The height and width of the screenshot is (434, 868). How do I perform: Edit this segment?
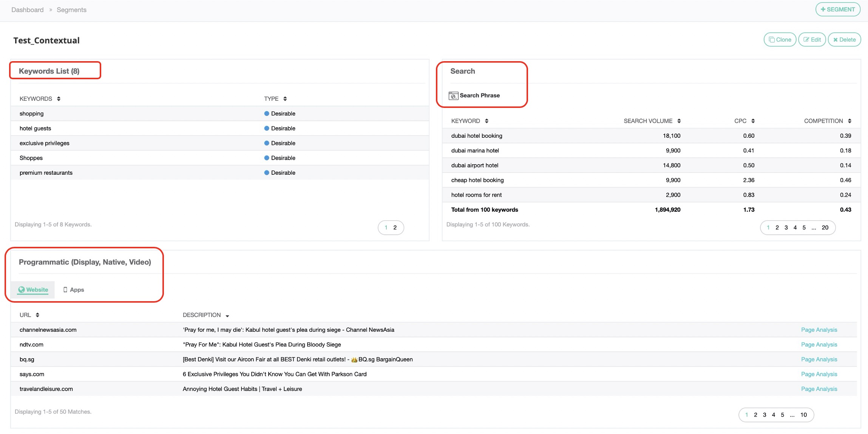point(812,40)
